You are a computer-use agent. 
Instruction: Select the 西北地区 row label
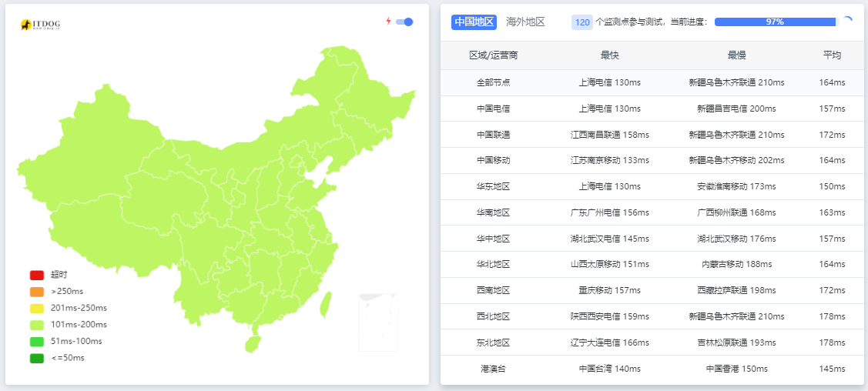tap(493, 316)
